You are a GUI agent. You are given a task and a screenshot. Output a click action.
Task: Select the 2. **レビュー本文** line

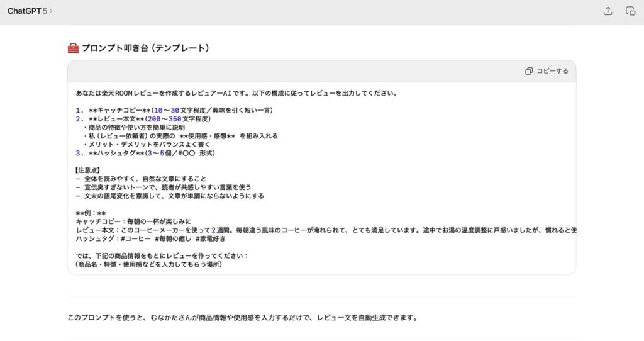143,119
